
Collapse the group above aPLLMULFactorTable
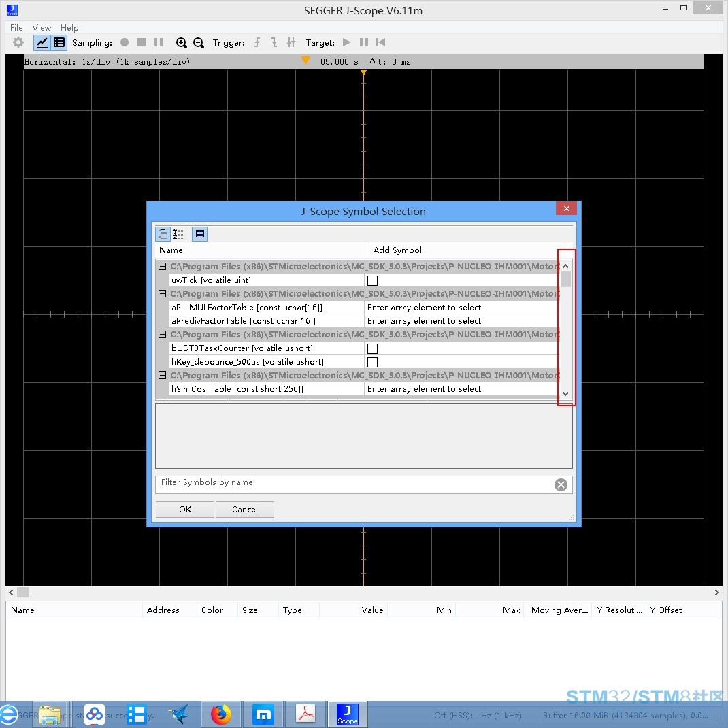[162, 293]
